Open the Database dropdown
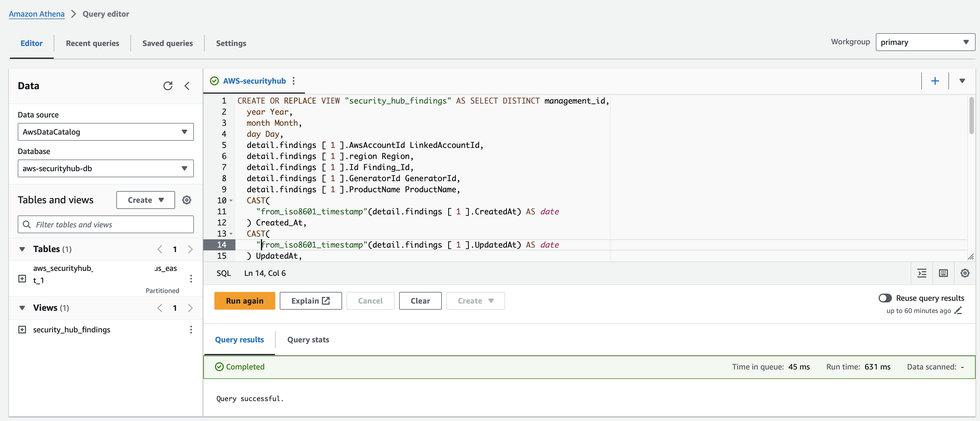Viewport: 980px width, 421px height. point(105,168)
